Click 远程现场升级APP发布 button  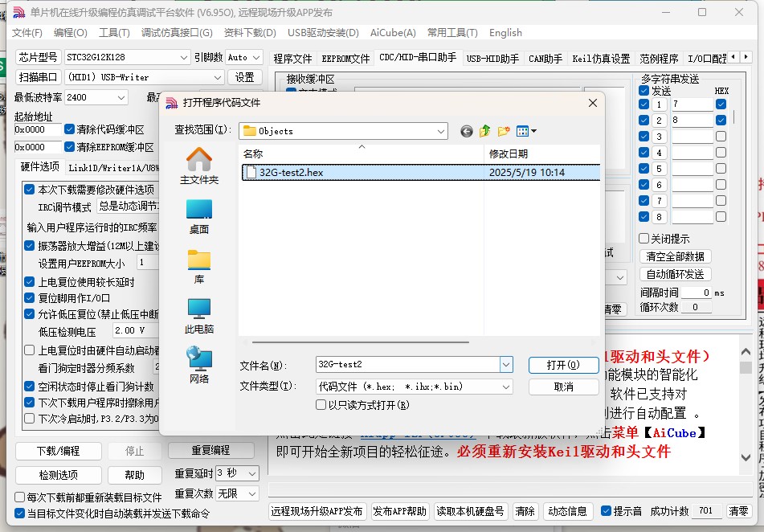[317, 511]
